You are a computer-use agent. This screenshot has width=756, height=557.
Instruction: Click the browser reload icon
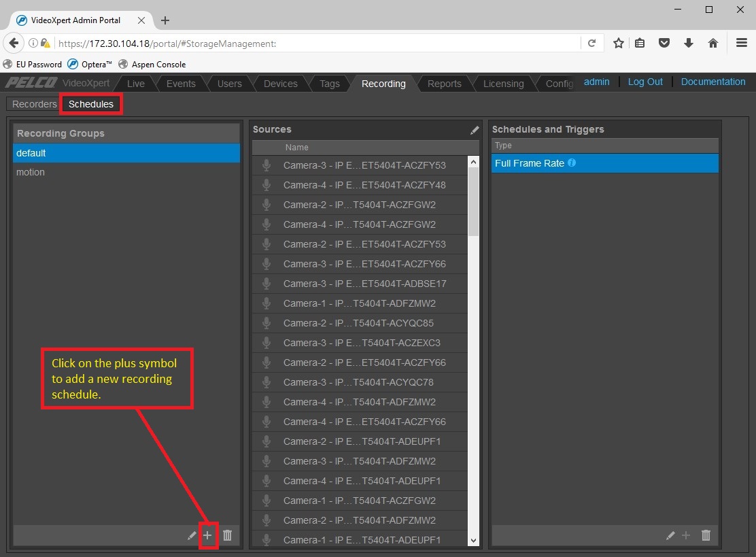coord(591,43)
